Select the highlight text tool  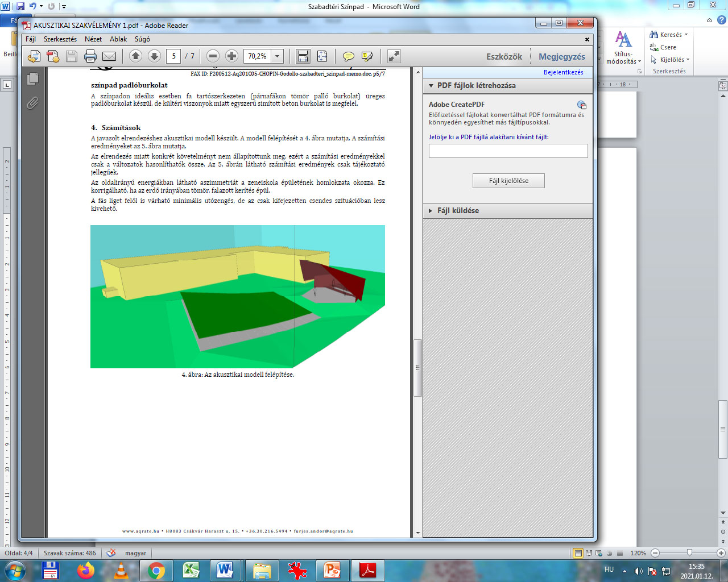coord(367,56)
